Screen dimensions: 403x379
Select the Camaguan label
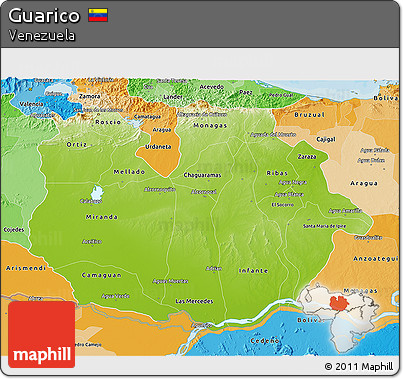[x=102, y=275]
